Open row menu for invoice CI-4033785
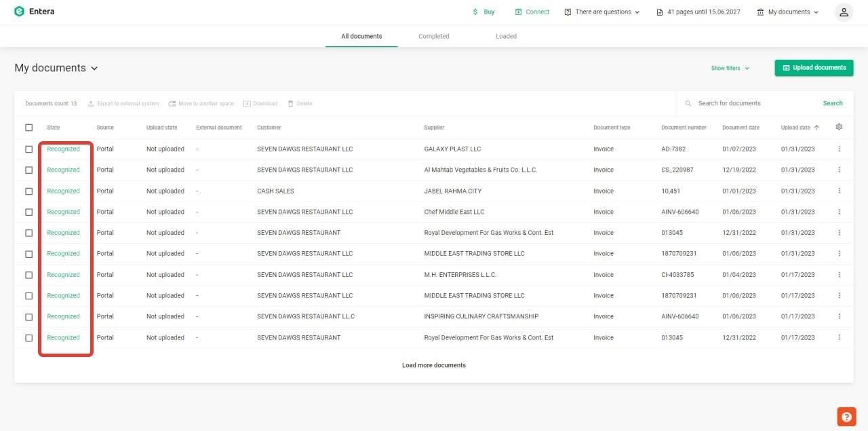This screenshot has height=431, width=868. [x=840, y=275]
